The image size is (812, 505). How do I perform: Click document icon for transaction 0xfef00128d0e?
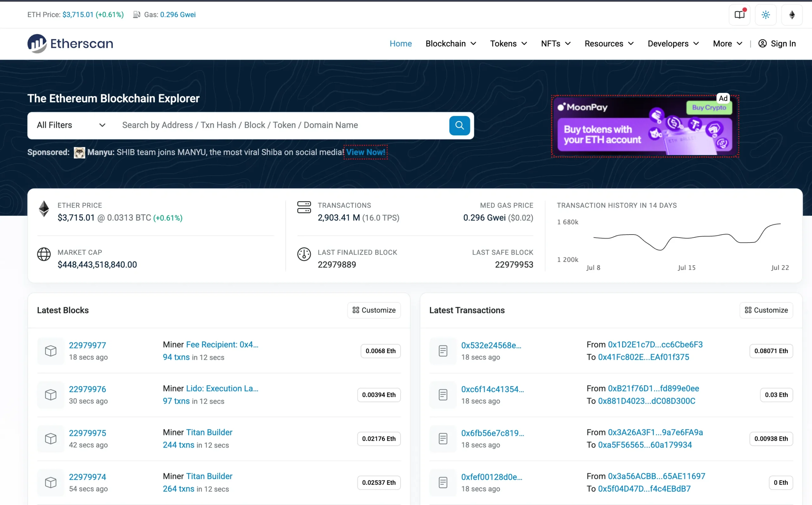(443, 482)
